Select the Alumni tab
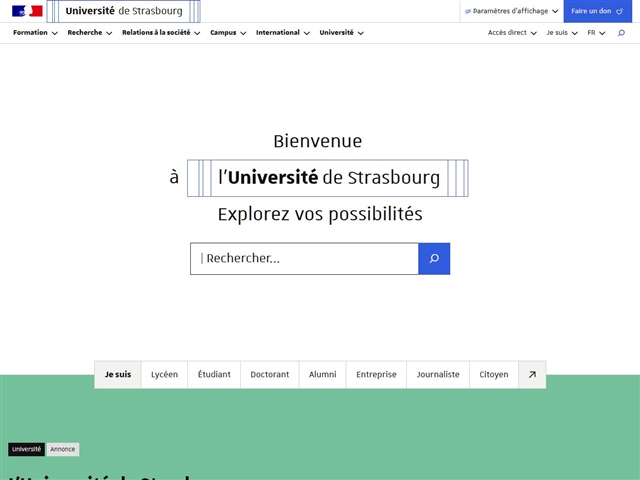The height and width of the screenshot is (480, 640). point(322,374)
